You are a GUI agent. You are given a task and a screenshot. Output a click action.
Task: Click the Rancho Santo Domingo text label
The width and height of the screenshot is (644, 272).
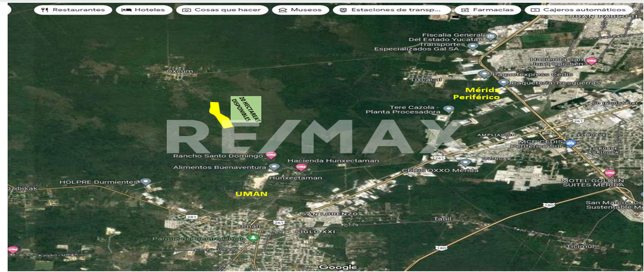218,156
